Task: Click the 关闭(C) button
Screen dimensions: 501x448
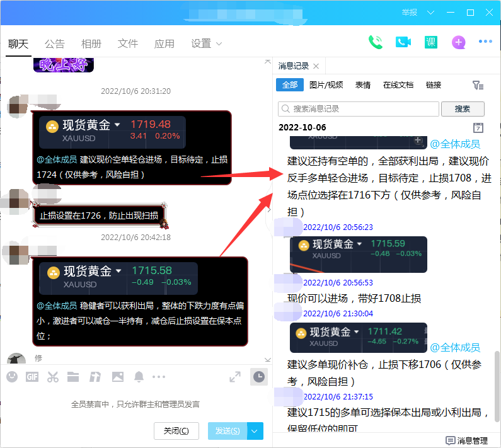Action: [x=176, y=431]
